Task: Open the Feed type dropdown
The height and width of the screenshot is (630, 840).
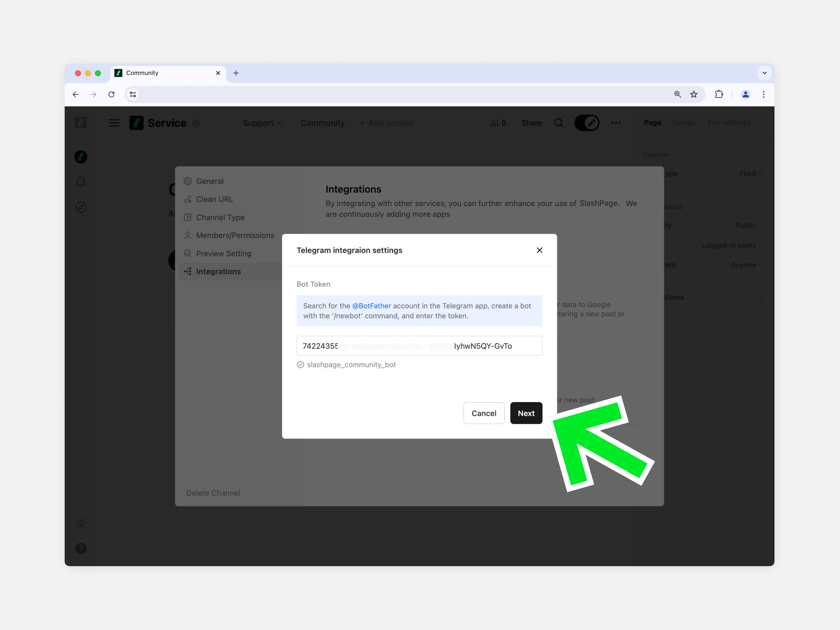Action: point(751,174)
